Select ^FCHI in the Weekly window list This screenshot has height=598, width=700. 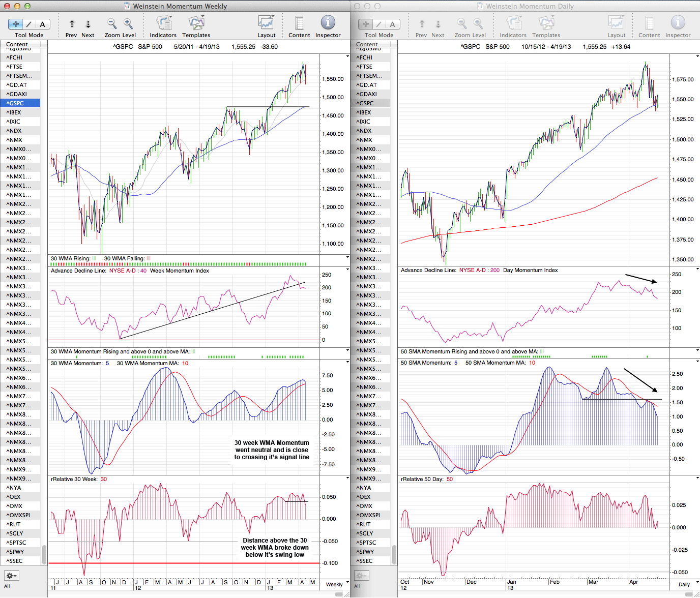(x=20, y=57)
